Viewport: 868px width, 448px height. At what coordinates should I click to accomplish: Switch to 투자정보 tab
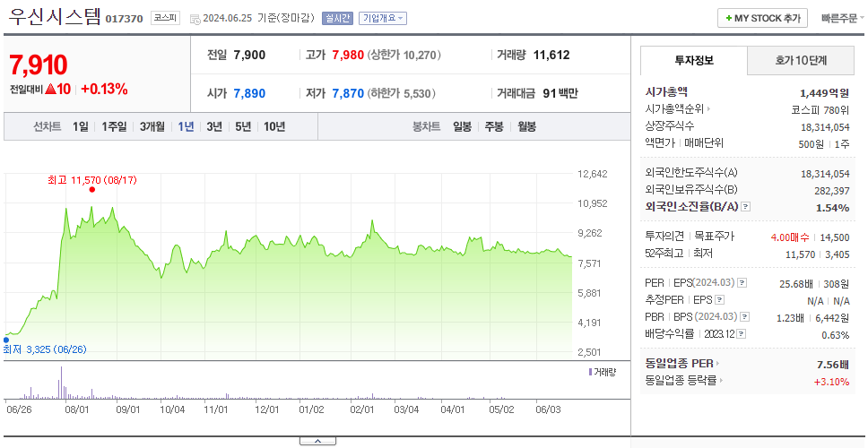[x=694, y=60]
